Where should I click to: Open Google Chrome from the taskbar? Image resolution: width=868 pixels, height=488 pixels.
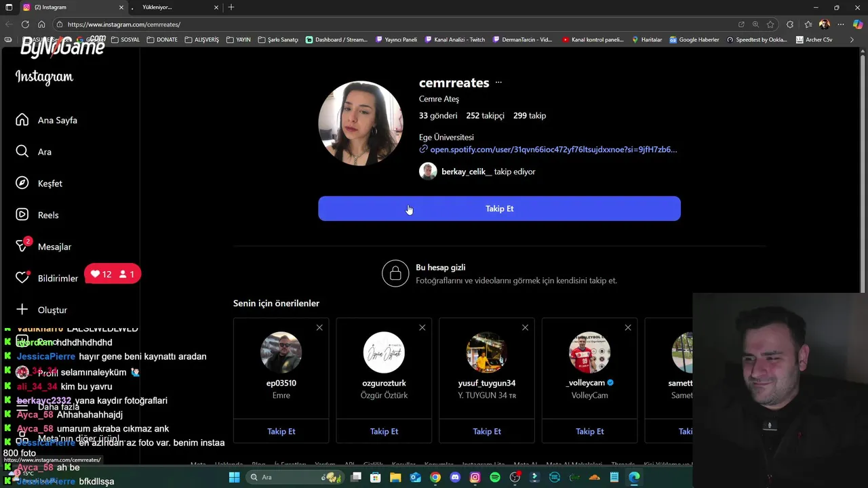point(435,477)
